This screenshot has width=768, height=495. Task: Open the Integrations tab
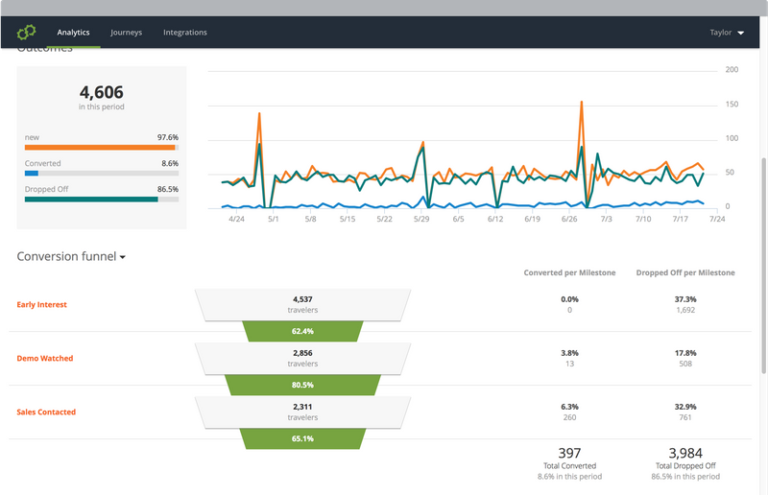tap(185, 32)
